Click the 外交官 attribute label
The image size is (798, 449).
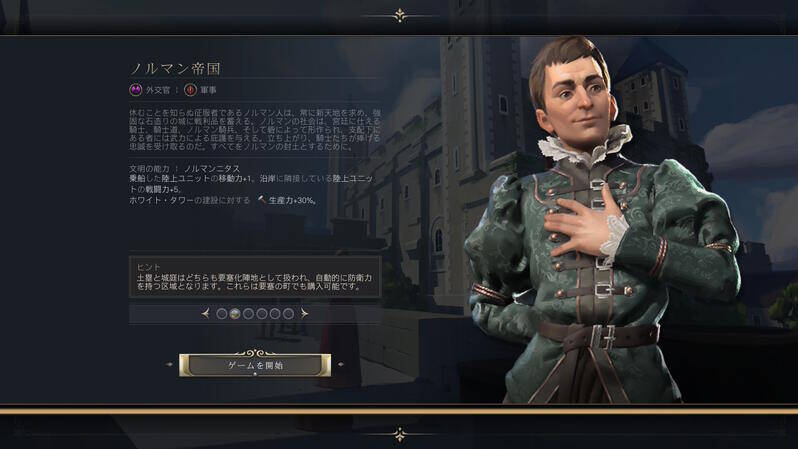pyautogui.click(x=158, y=90)
